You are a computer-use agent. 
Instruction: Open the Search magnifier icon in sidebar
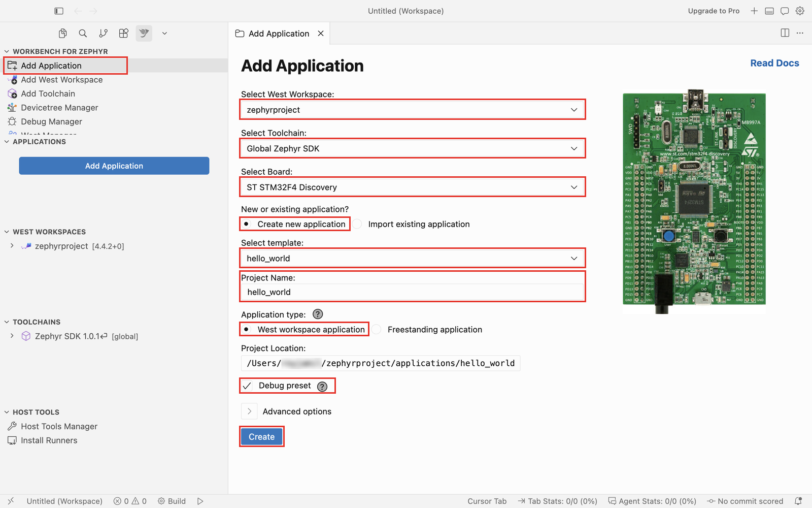83,34
